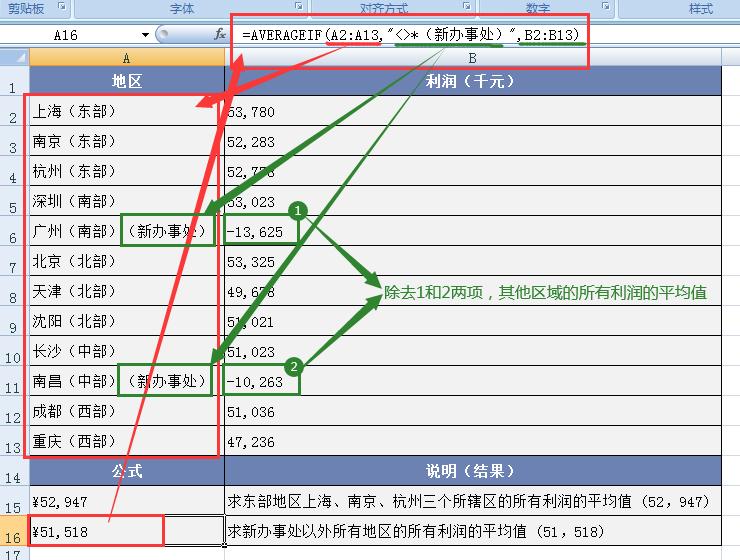Select cell 重庆（西部）

127,441
